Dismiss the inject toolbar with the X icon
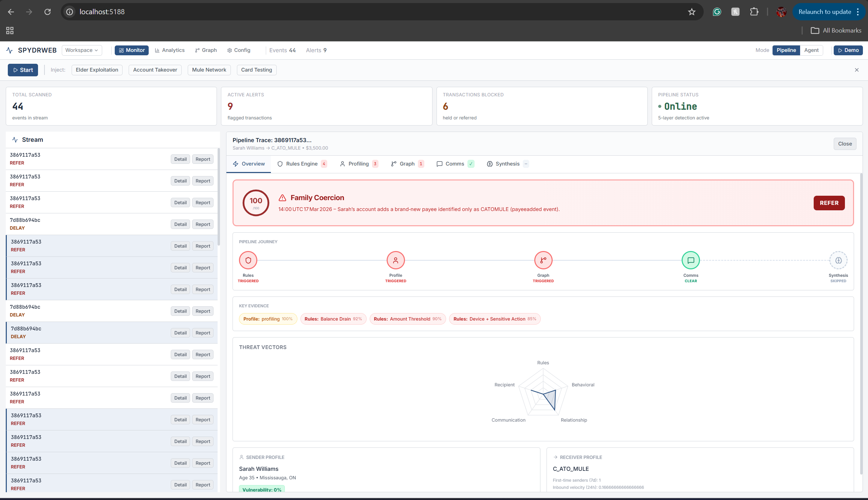Screen dimensions: 868x500 pos(856,70)
